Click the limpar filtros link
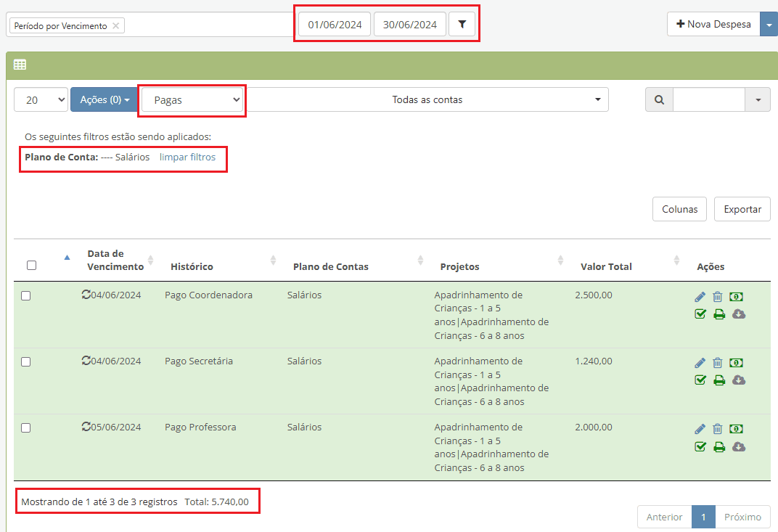778x532 pixels. pyautogui.click(x=187, y=157)
